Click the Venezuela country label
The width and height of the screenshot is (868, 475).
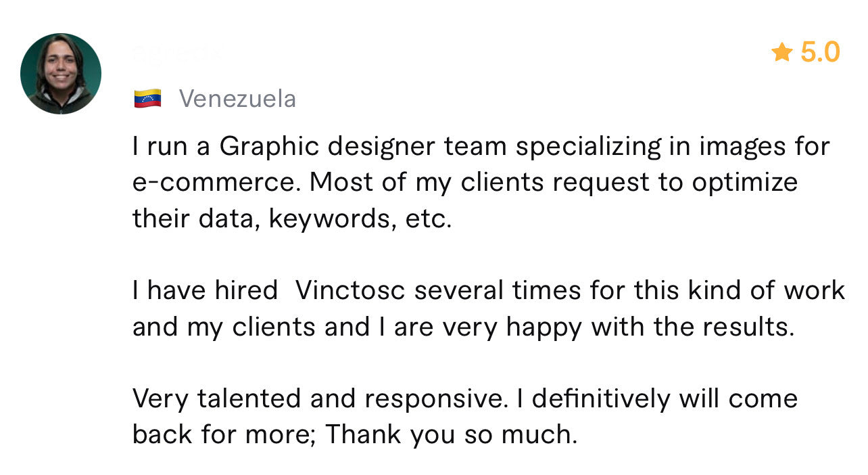pos(237,99)
